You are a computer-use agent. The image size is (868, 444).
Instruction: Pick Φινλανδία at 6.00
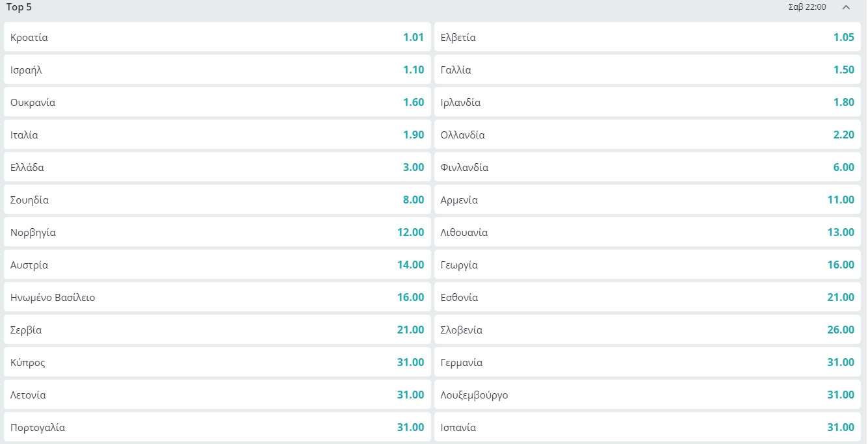[648, 167]
